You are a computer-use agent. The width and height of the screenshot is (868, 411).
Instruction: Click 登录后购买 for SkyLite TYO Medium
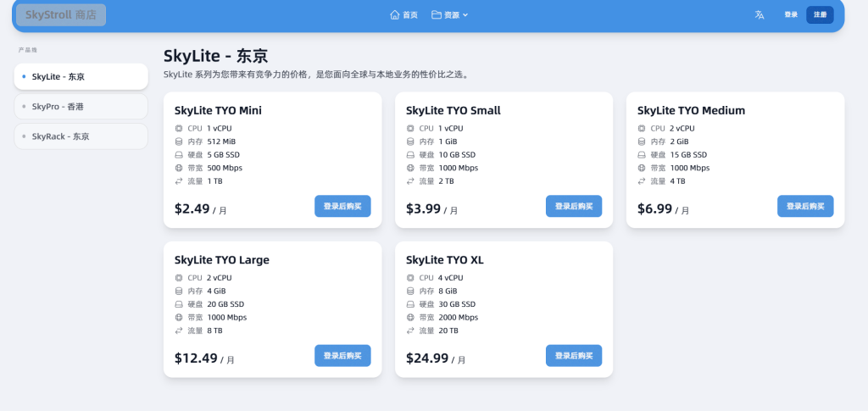pos(805,206)
